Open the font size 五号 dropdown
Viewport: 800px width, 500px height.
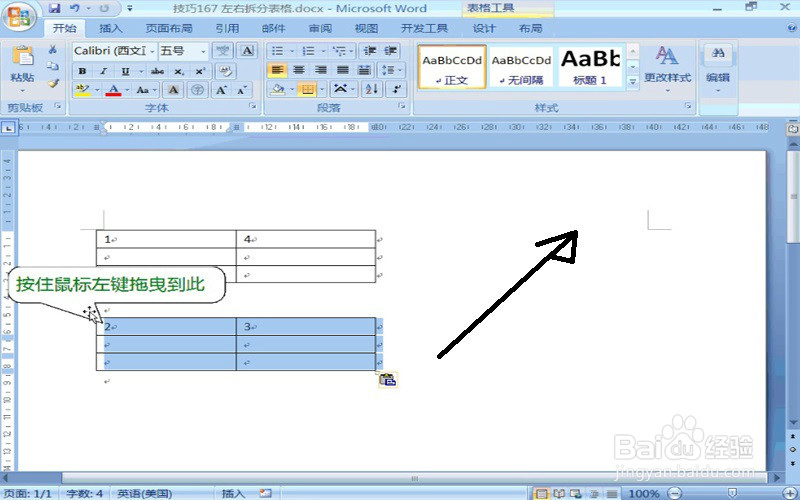(x=203, y=51)
